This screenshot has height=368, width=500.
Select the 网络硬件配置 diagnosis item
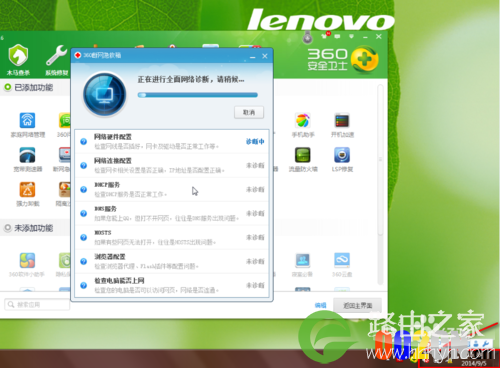(x=172, y=142)
